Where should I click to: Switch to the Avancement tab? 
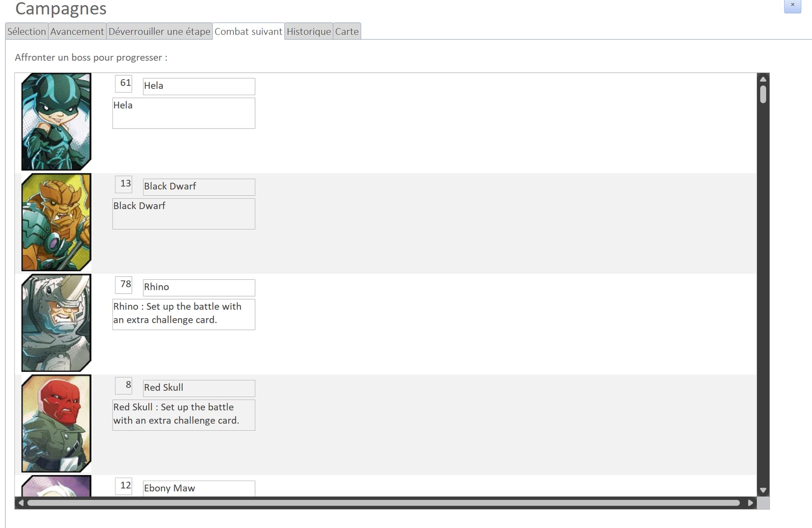(x=77, y=31)
